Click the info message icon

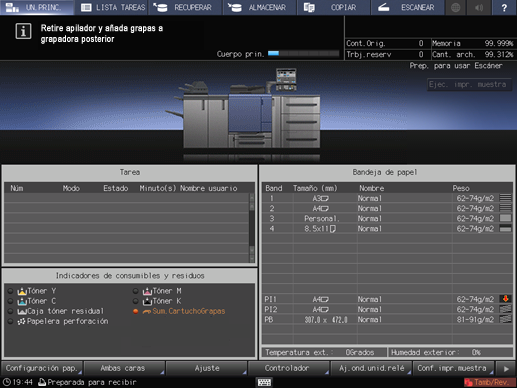click(23, 32)
